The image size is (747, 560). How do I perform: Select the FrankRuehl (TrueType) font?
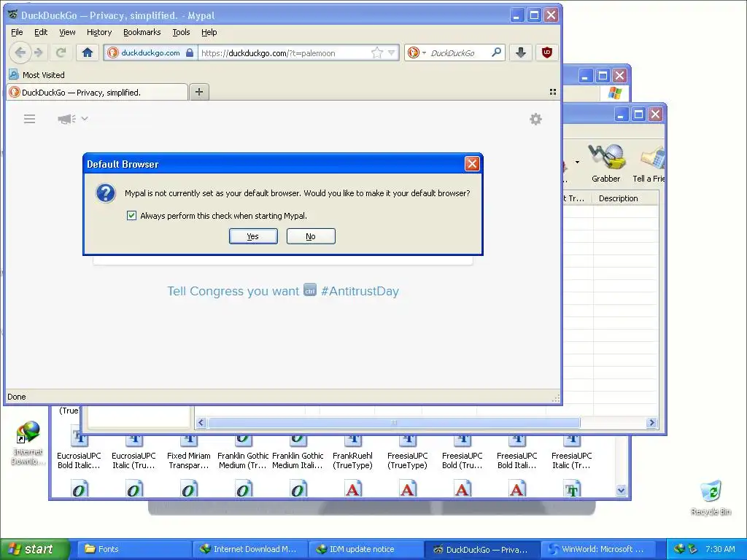[x=352, y=451]
